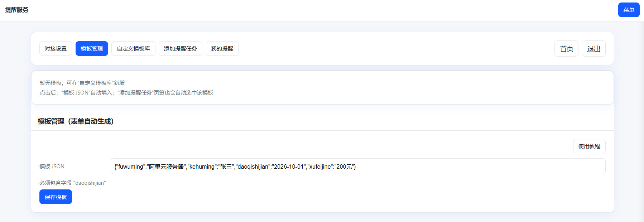
Task: Go to the 添加提醒任务 tab
Action: (180, 49)
